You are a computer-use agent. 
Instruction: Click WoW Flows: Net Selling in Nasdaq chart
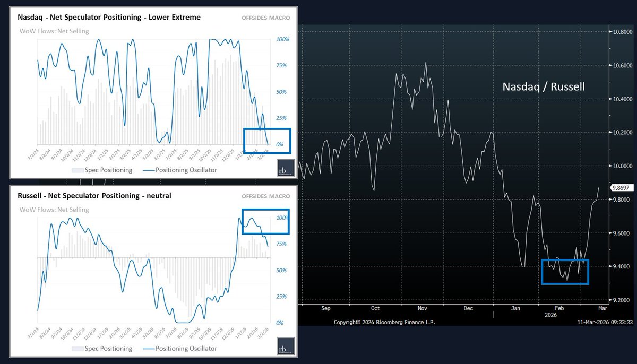point(54,31)
